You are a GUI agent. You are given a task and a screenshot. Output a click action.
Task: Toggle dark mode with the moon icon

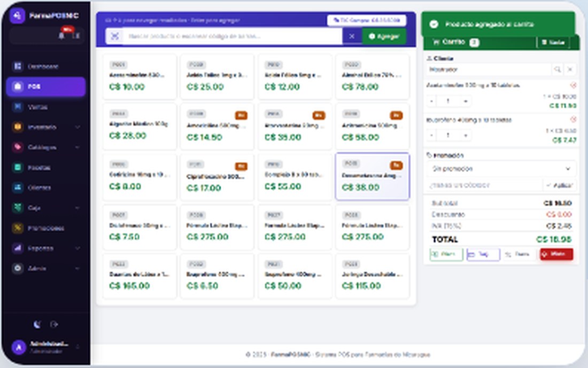pos(37,324)
